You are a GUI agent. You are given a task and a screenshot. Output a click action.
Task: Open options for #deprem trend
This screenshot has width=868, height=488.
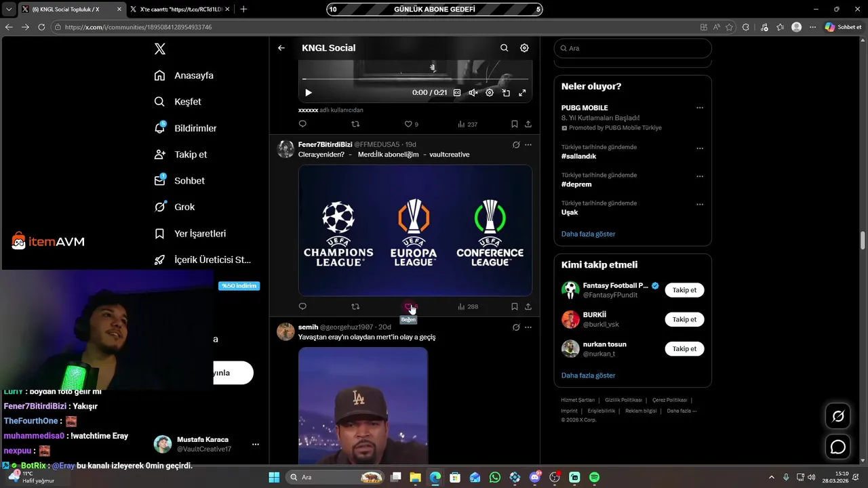[700, 176]
